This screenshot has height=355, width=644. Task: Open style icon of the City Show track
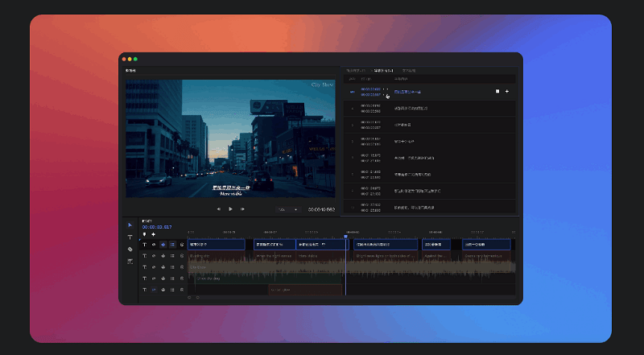coord(163,267)
